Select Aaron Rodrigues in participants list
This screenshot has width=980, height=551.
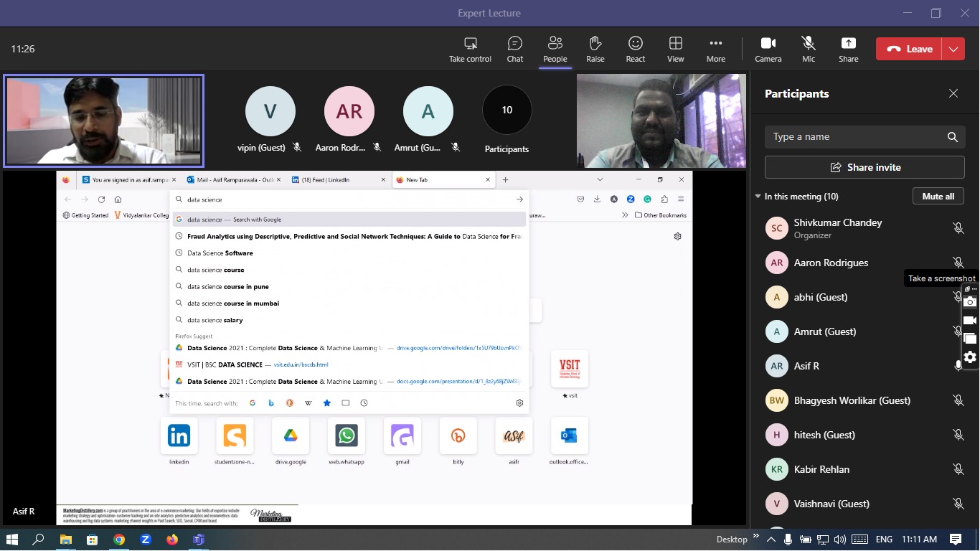pos(831,263)
